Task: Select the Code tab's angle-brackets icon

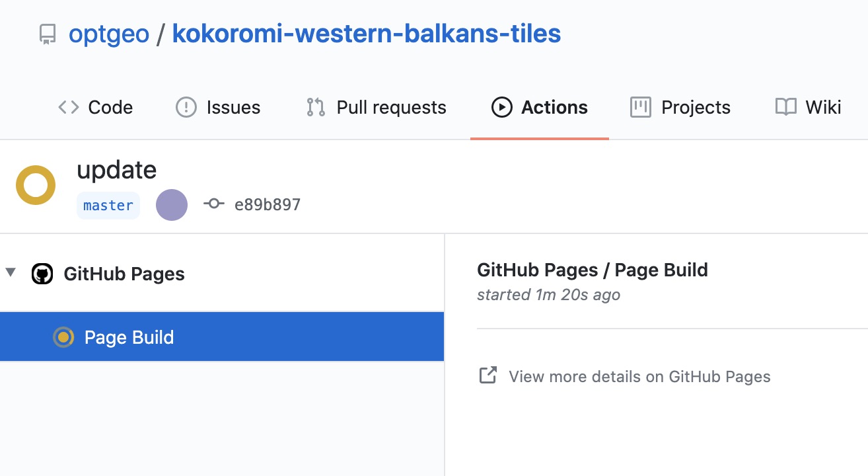Action: click(67, 107)
